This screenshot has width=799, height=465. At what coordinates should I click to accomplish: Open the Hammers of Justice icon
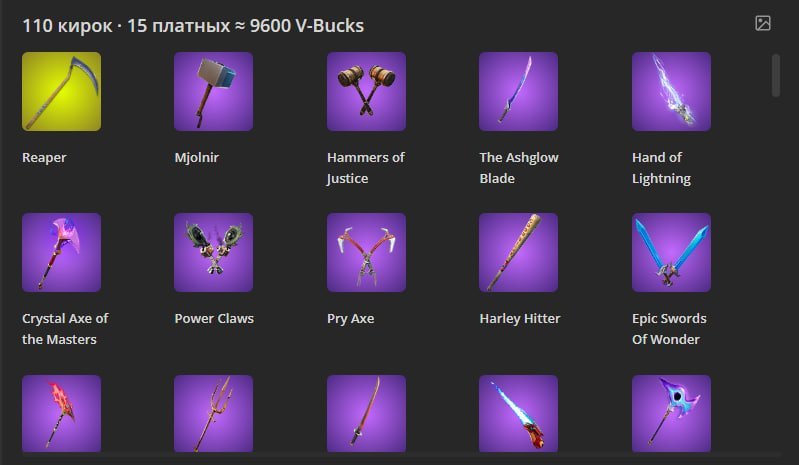pyautogui.click(x=366, y=91)
